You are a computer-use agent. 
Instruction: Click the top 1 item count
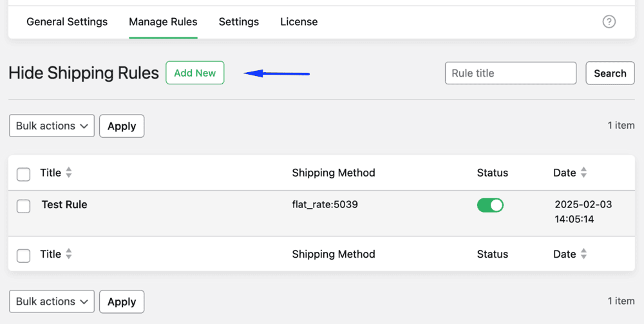pyautogui.click(x=621, y=125)
